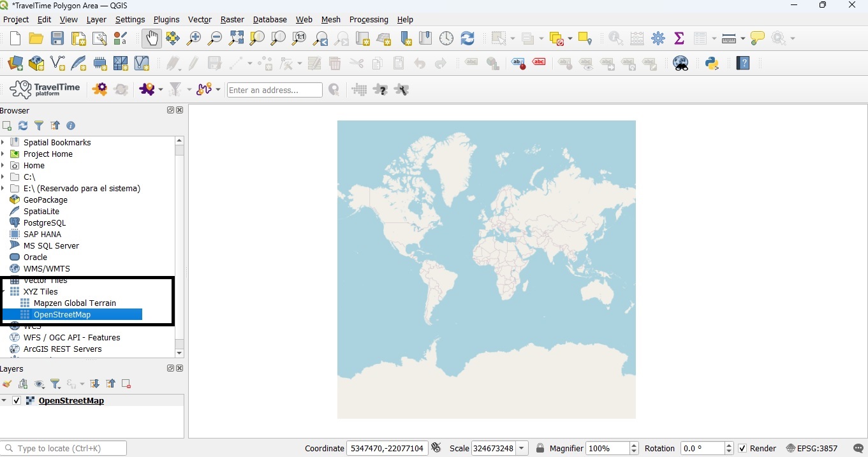This screenshot has height=457, width=868.
Task: Uncheck the OpenStreetMap layer visibility checkbox
Action: tap(17, 401)
